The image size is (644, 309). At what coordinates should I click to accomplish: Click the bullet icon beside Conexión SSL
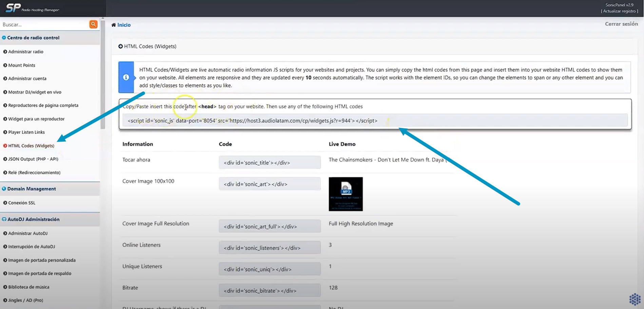pos(5,203)
